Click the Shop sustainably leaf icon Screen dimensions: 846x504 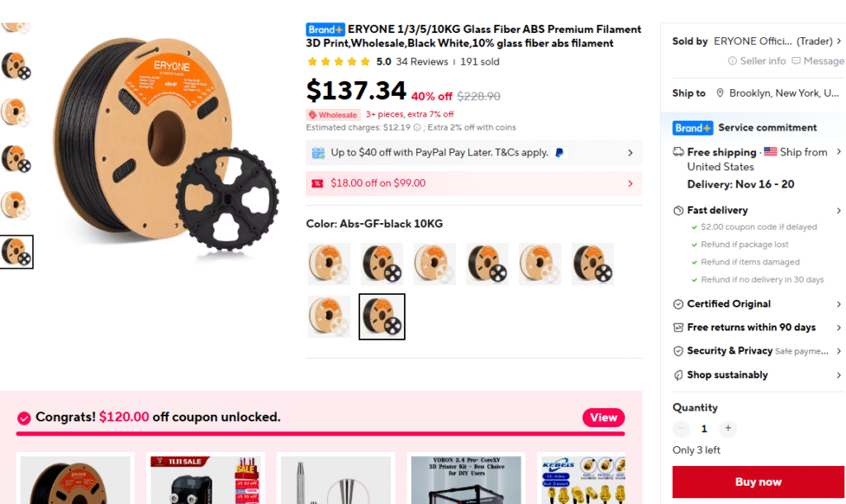tap(678, 375)
